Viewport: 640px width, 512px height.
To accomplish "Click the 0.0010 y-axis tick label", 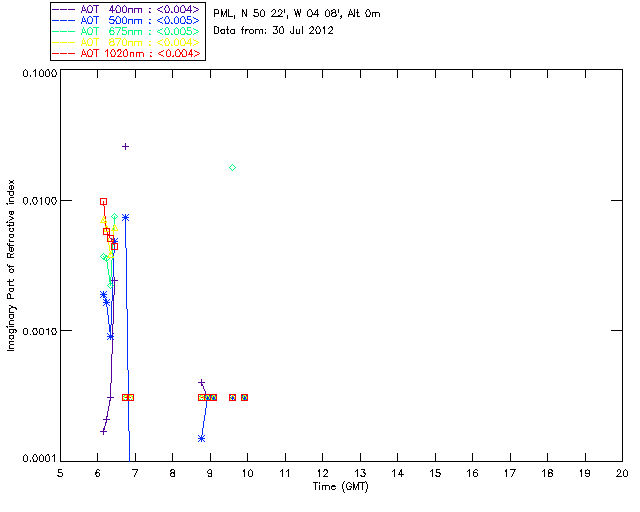I will coord(40,331).
